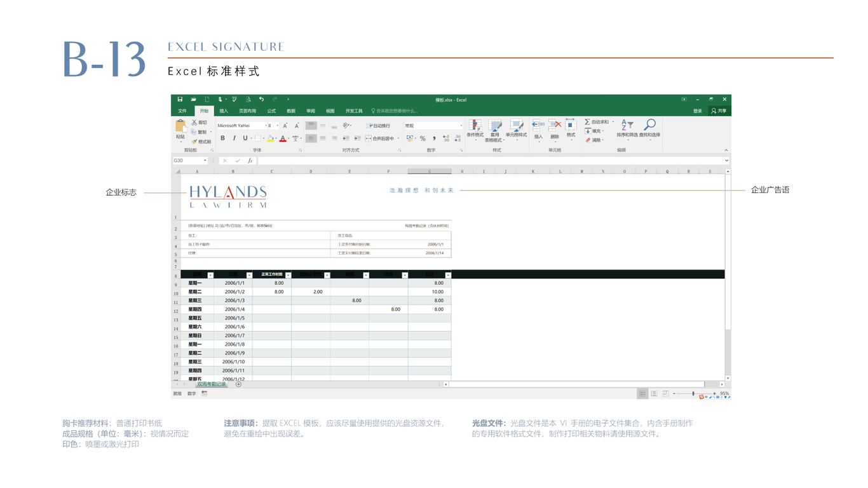Viewport: 868px width, 488px height.
Task: Open the Microsoft YaHei font name dropdown
Action: point(266,126)
